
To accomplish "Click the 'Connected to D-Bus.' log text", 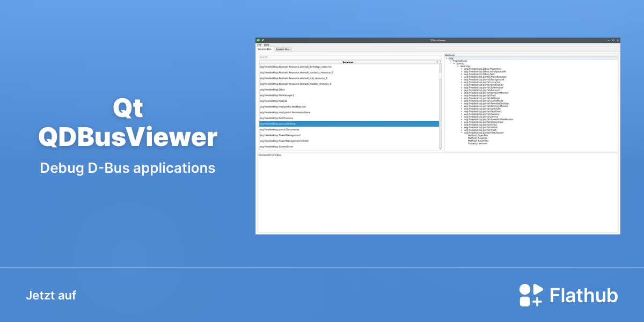I will 270,155.
